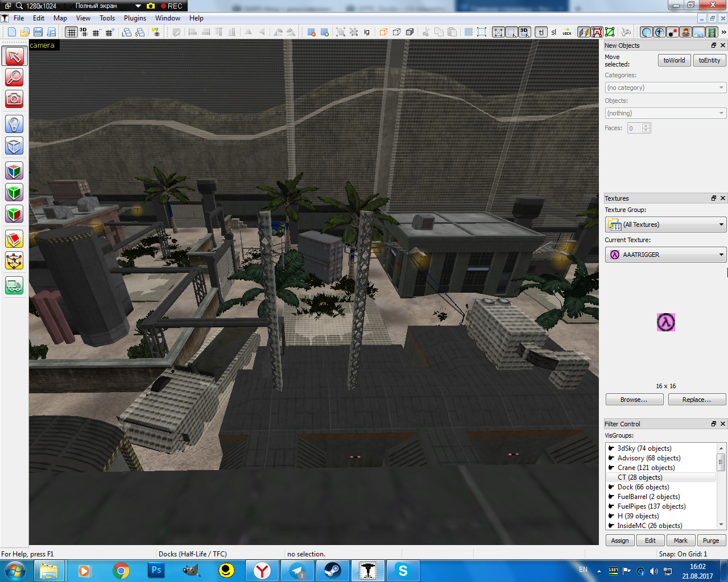
Task: Click the VisGroups scroll down arrow
Action: tap(721, 525)
